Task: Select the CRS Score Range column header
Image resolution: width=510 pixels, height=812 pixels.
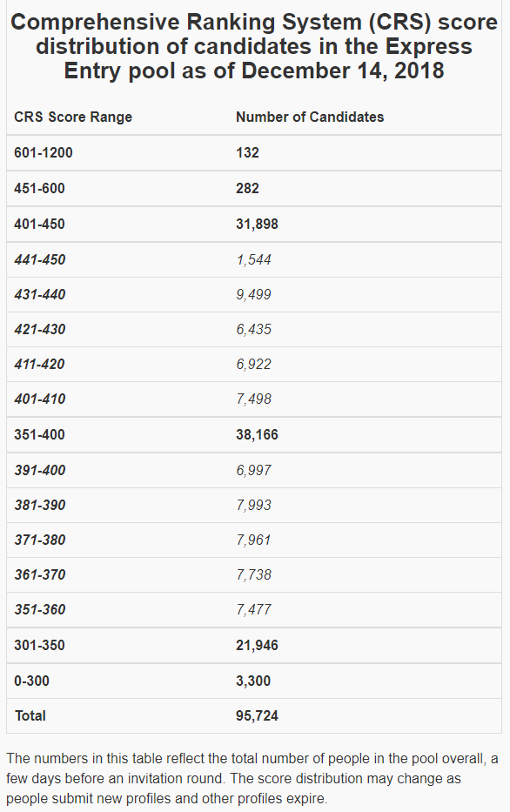Action: coord(73,117)
